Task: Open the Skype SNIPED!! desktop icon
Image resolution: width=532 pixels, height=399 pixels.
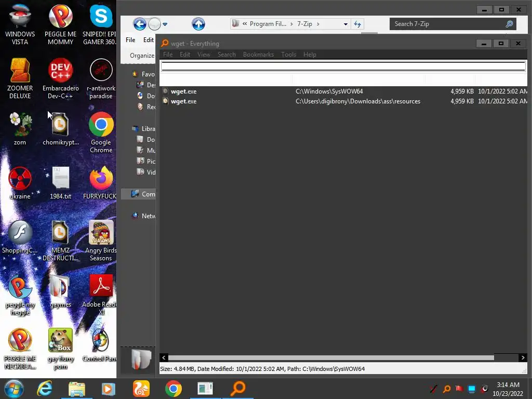Action: click(x=100, y=24)
